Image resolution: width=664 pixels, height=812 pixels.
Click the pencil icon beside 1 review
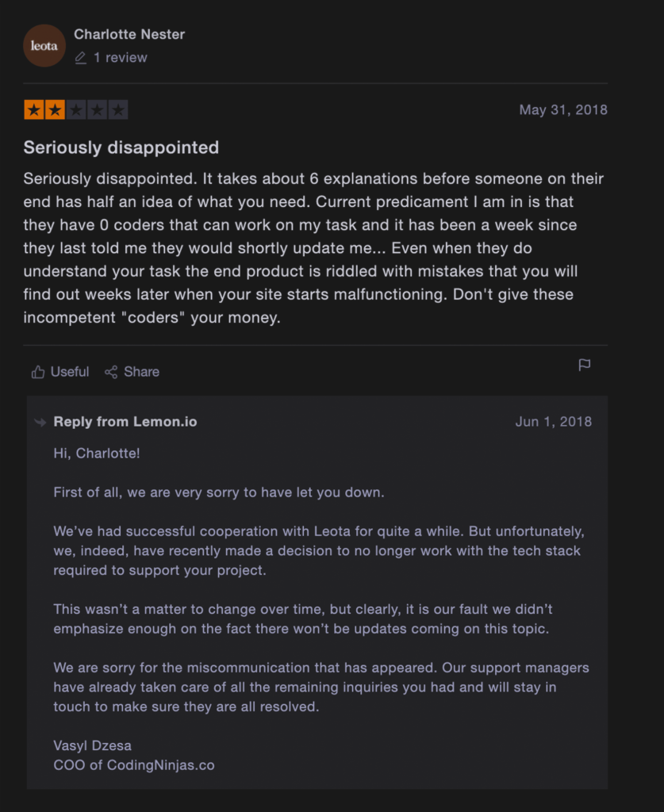(x=80, y=57)
